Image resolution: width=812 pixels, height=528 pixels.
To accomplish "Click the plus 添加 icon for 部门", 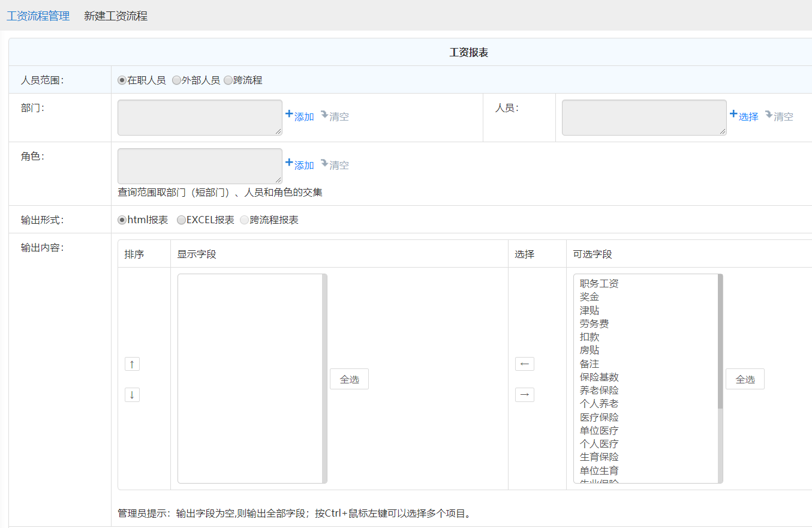I will coord(289,114).
